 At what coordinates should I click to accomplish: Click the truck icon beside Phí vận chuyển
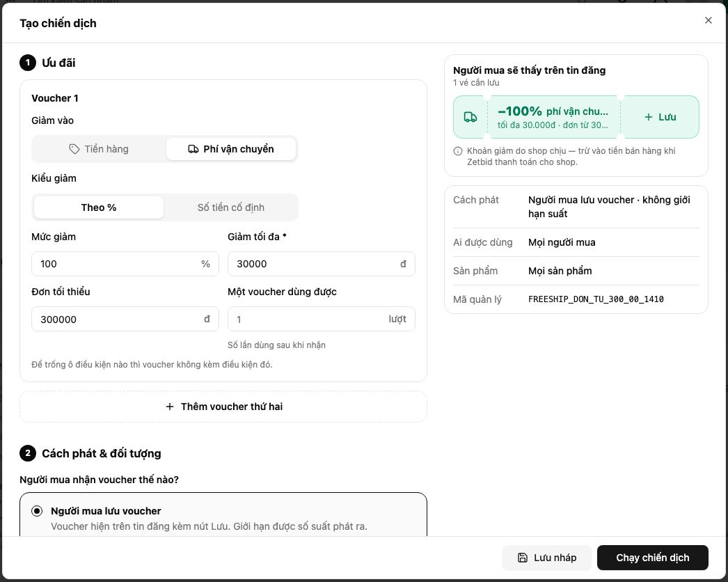pyautogui.click(x=193, y=149)
